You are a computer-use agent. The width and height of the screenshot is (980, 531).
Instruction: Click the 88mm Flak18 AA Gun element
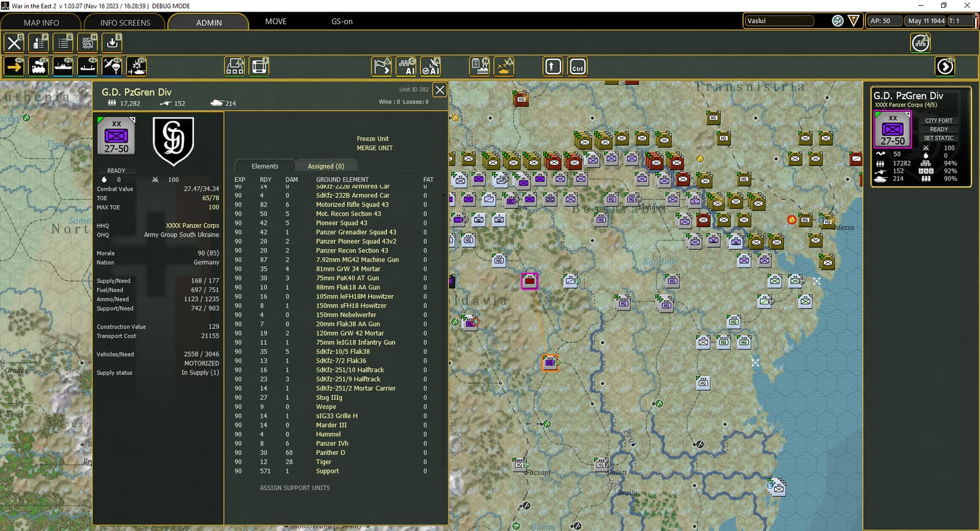[x=348, y=287]
